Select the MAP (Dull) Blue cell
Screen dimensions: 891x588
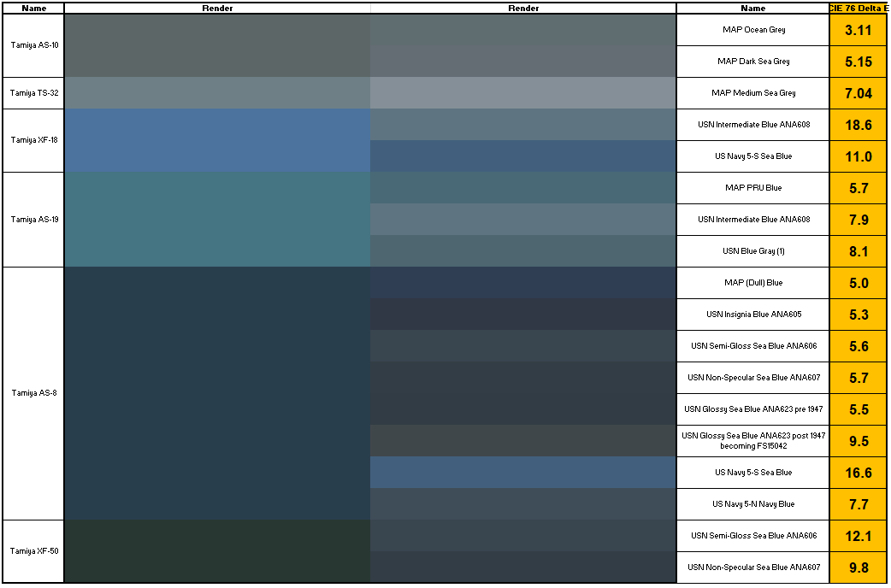tap(752, 283)
